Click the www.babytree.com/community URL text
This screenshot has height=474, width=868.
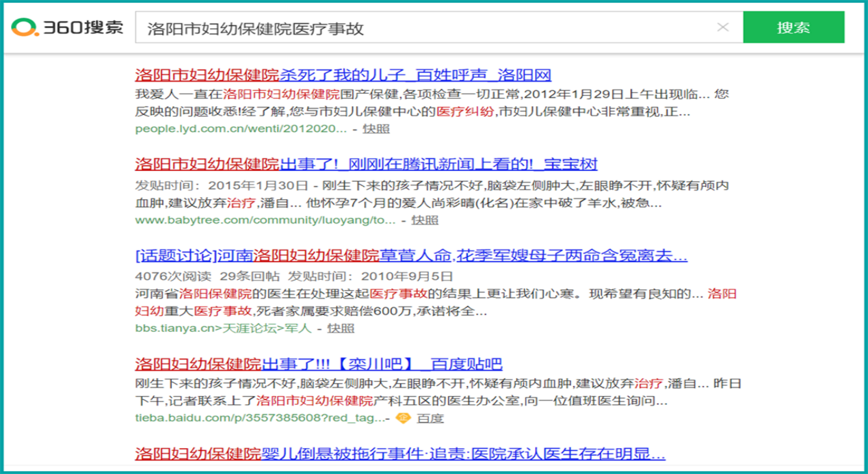pyautogui.click(x=265, y=220)
